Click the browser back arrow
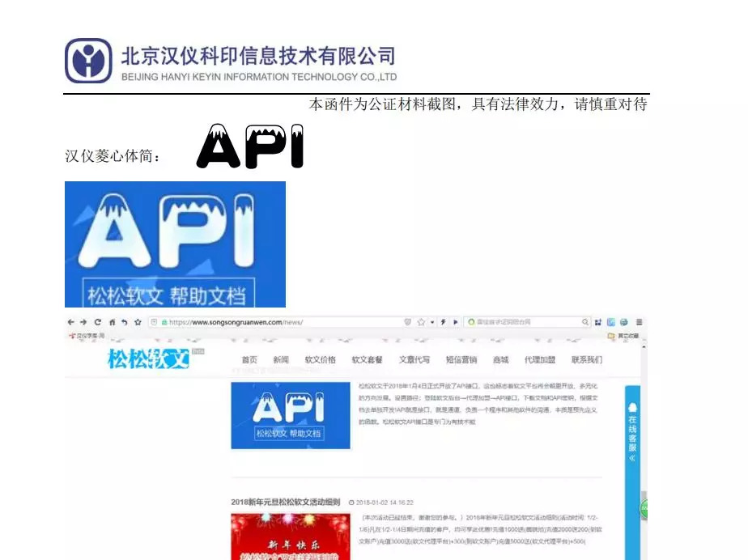748x560 pixels. [x=71, y=322]
